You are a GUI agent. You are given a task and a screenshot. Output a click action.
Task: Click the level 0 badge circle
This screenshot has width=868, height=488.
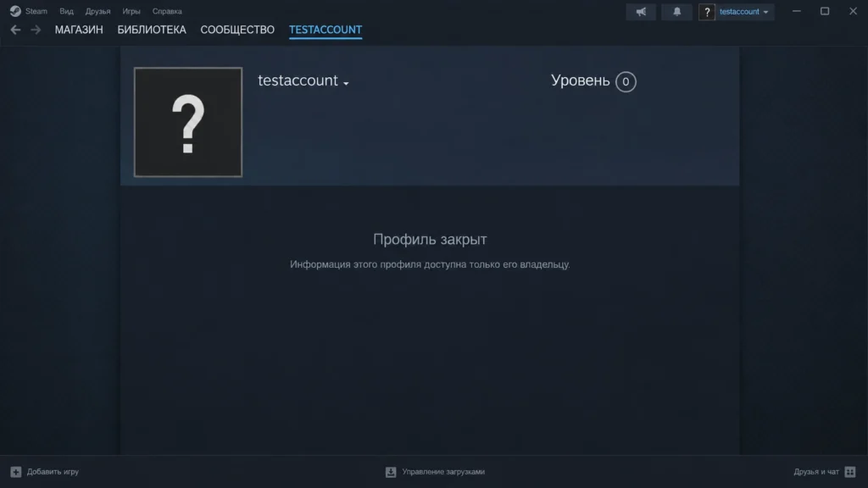point(626,81)
